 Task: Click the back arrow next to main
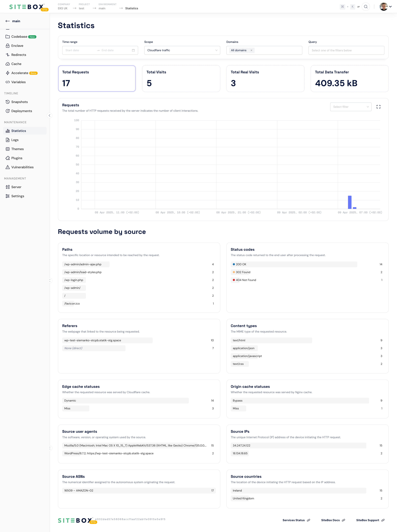(x=7, y=21)
